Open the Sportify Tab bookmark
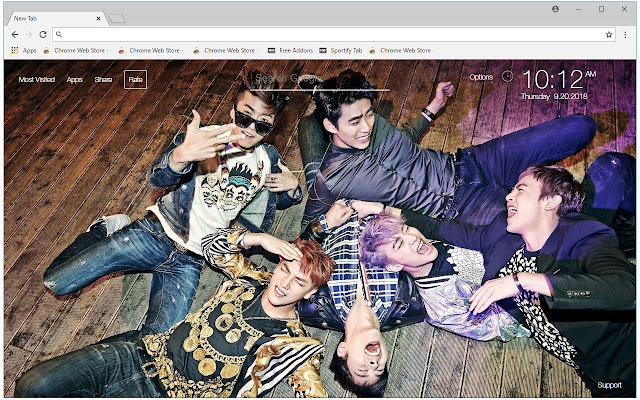This screenshot has height=400, width=640. coord(341,51)
